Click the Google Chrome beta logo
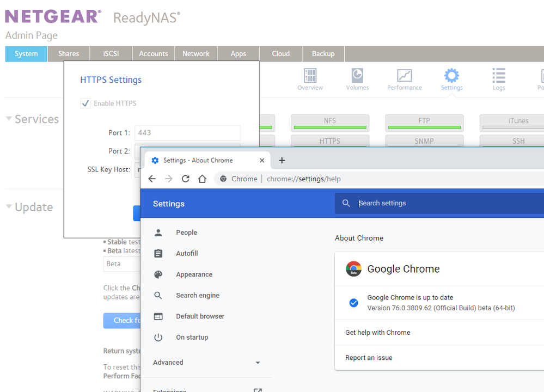The height and width of the screenshot is (392, 544). (353, 269)
